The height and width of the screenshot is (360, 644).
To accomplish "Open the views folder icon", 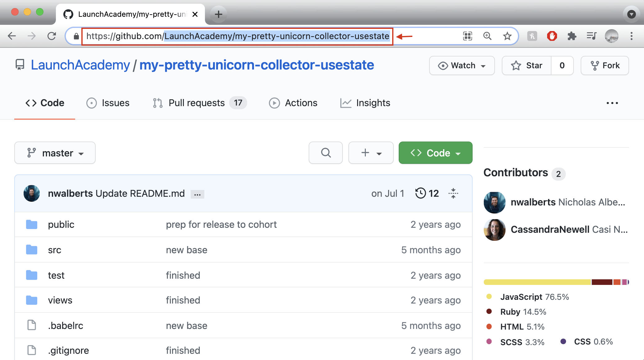I will (x=31, y=300).
